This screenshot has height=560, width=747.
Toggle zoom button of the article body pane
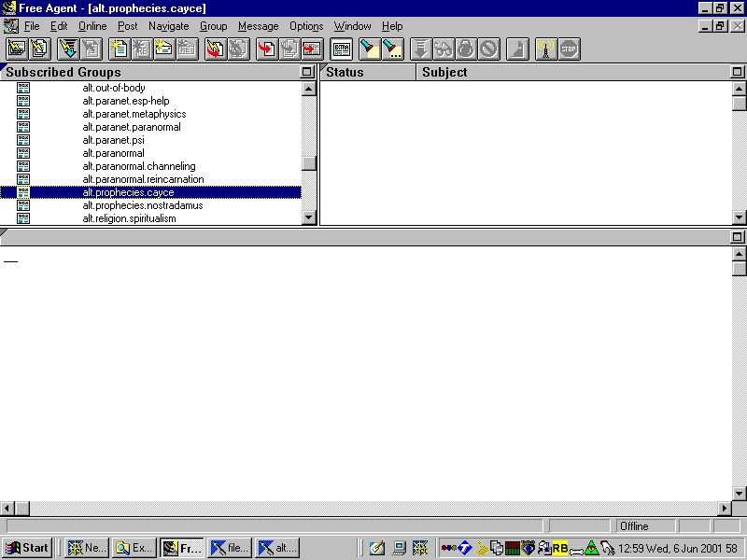[x=738, y=237]
